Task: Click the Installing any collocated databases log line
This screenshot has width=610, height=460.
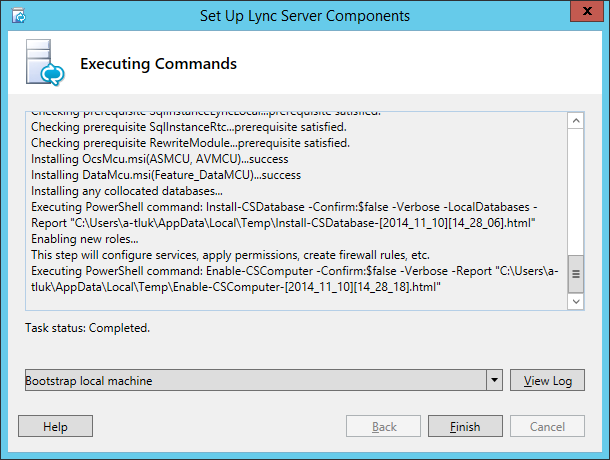Action: (127, 191)
